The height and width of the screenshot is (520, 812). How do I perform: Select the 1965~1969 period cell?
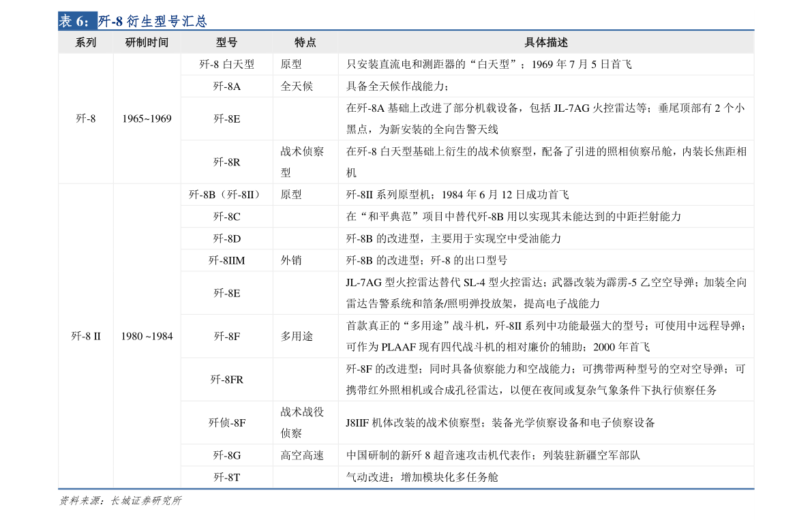[147, 119]
